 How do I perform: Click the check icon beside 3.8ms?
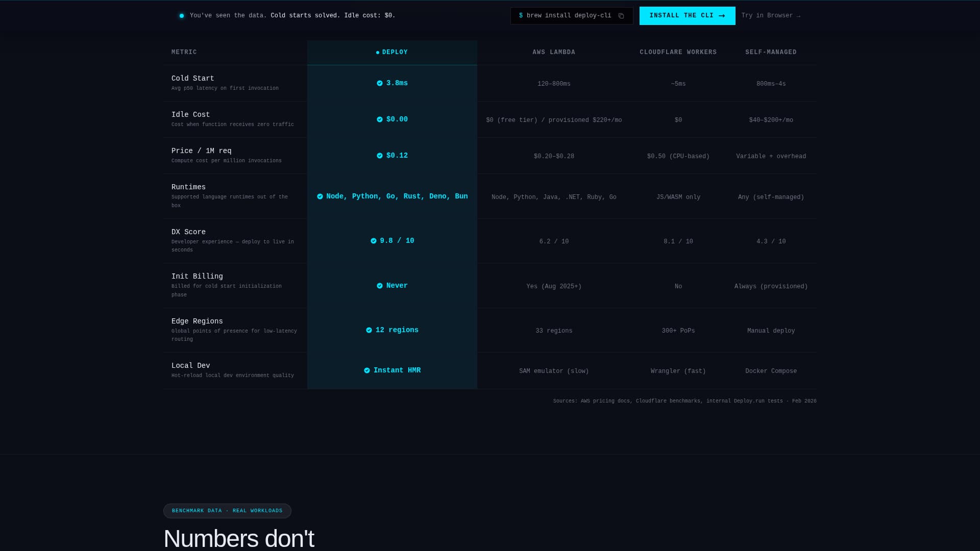pyautogui.click(x=380, y=83)
